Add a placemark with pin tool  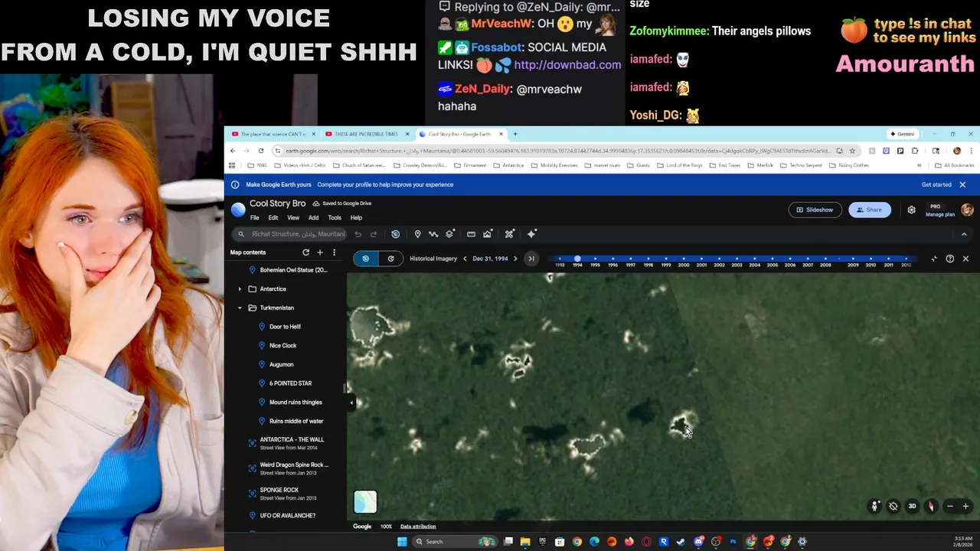[417, 234]
